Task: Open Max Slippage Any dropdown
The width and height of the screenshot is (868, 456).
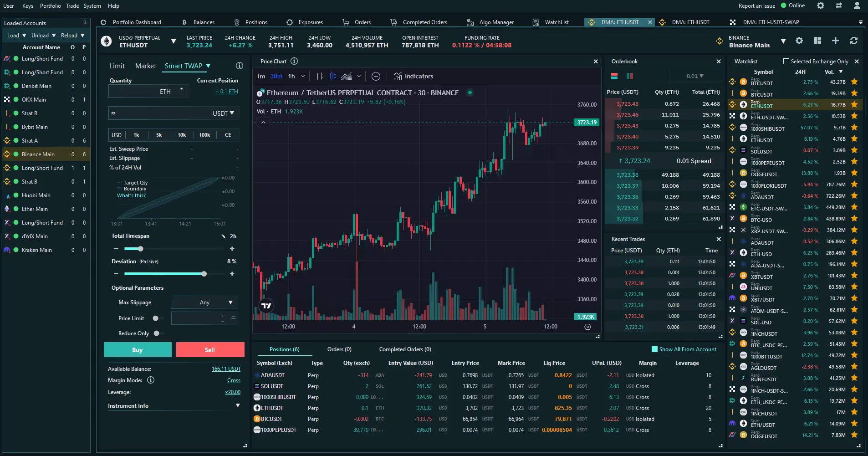Action: click(x=204, y=302)
